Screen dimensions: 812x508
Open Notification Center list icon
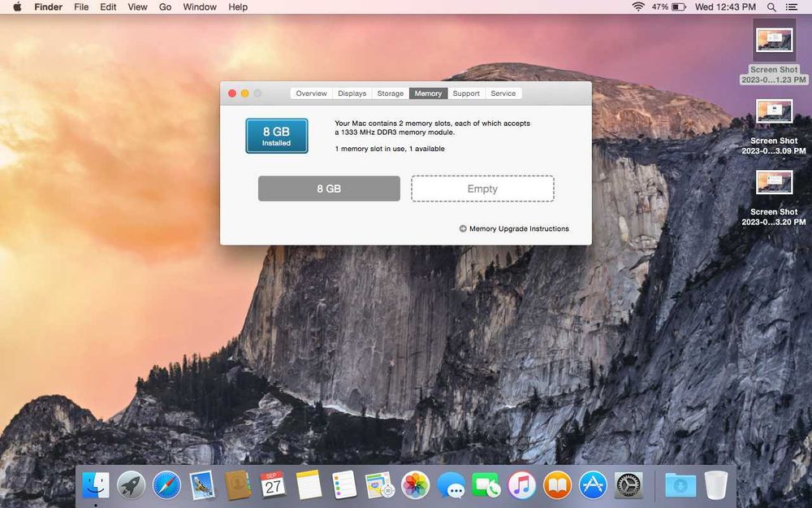(x=791, y=7)
